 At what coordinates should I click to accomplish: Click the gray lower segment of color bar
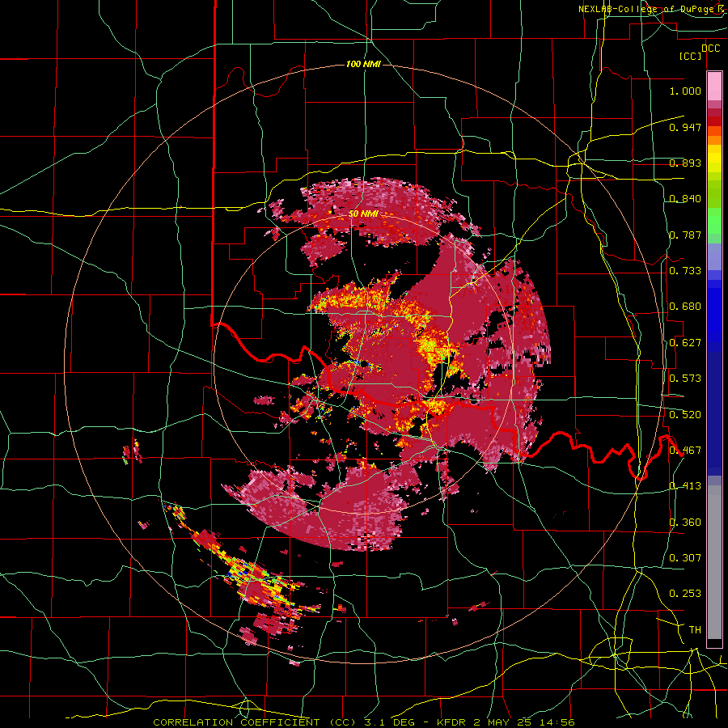click(x=714, y=562)
